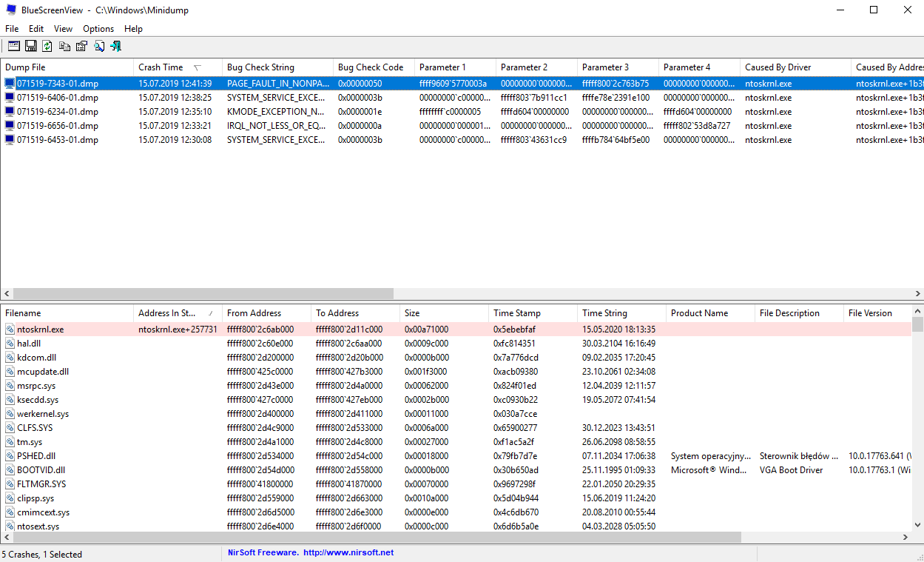Click the VGA Boot Driver description cell
This screenshot has height=562, width=924.
[x=791, y=470]
